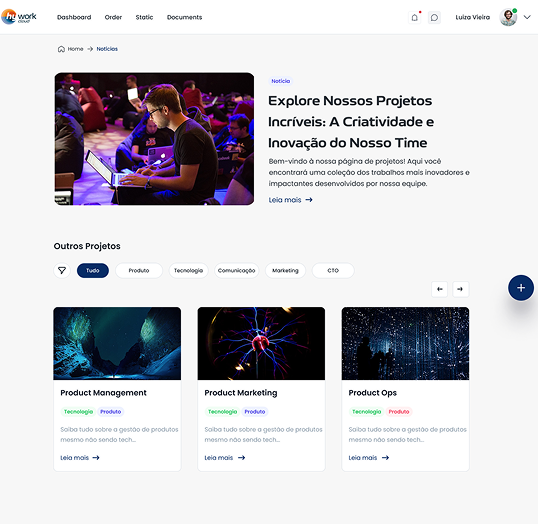This screenshot has height=524, width=538.
Task: Open the chat messages icon
Action: tap(434, 18)
